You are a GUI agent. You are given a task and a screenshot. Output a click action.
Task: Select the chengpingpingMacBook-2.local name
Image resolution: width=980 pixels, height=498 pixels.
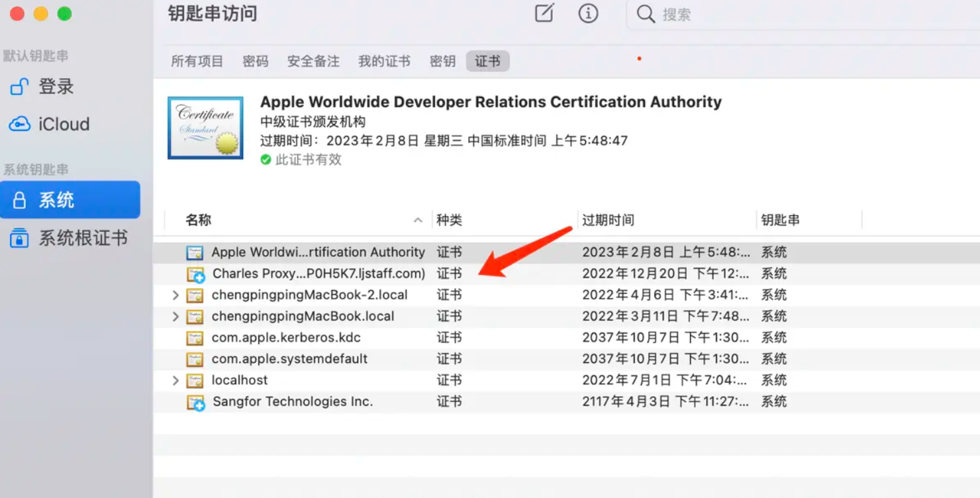tap(309, 295)
